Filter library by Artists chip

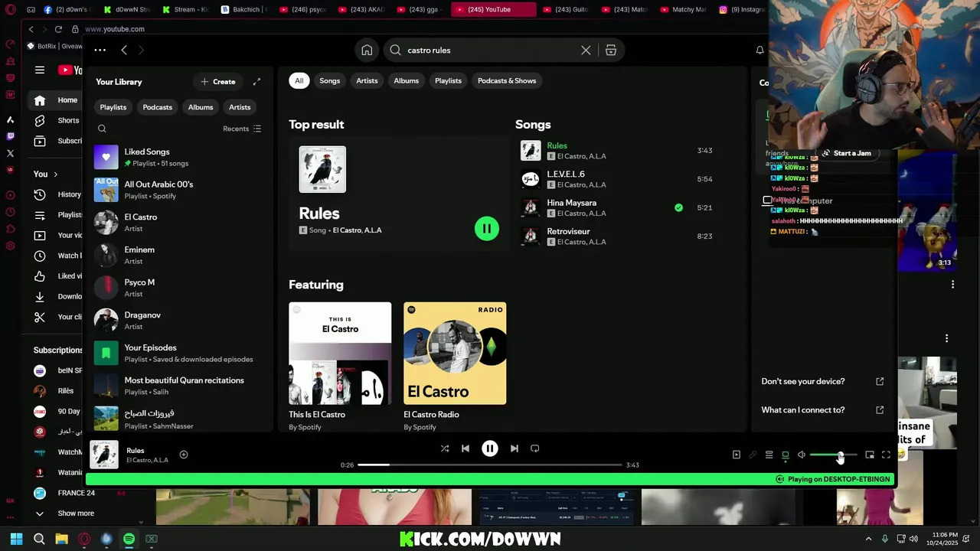pos(240,107)
